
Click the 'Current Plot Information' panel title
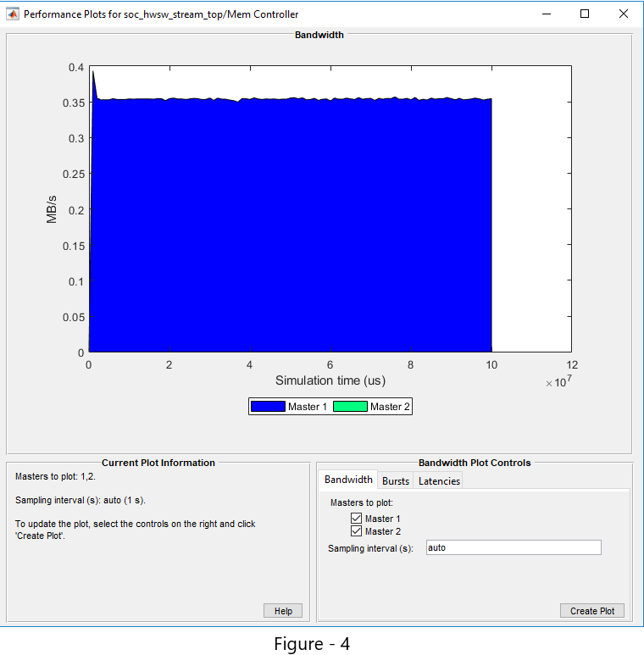[x=158, y=463]
